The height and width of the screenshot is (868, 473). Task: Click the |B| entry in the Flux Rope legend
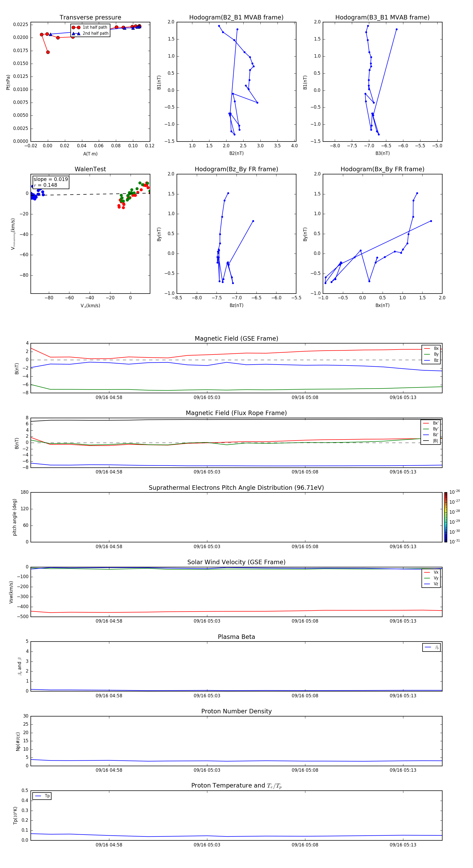pos(431,441)
